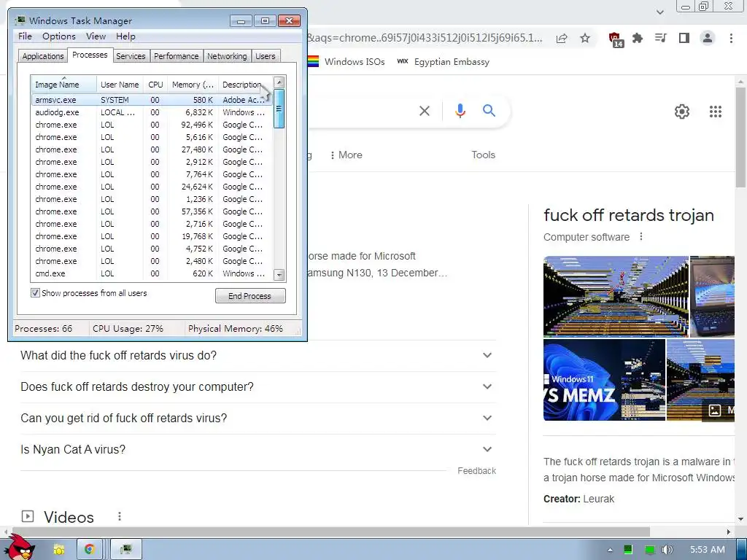
Task: Expand 'Does ... destroy your computer?' question
Action: point(258,386)
